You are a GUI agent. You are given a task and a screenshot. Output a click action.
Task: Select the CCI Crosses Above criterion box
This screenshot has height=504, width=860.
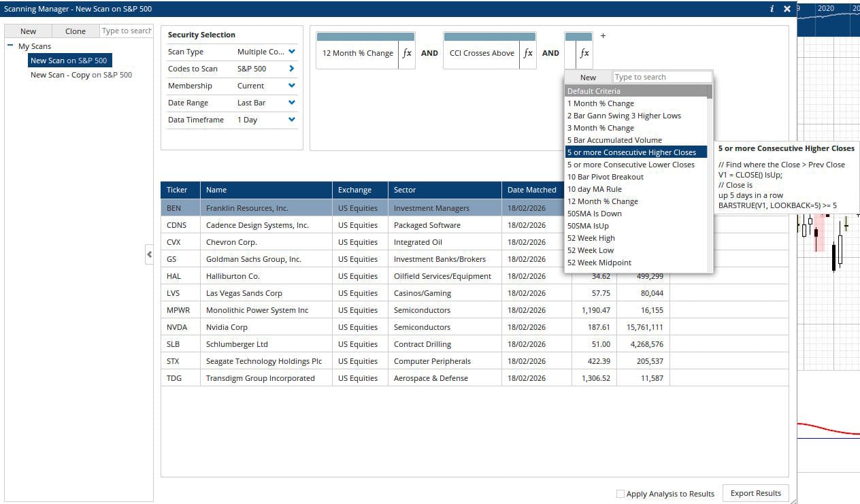(482, 53)
